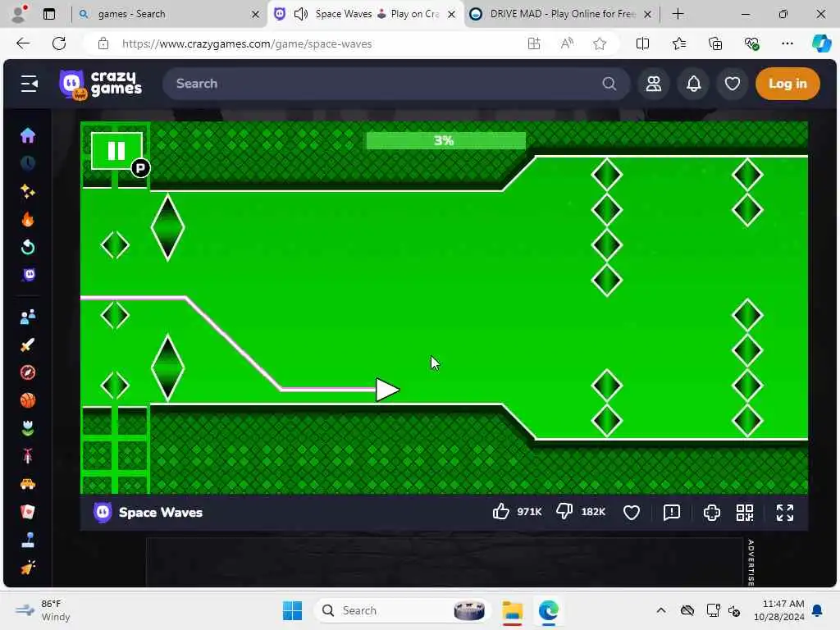Viewport: 840px width, 630px height.
Task: Open Edge split screen
Action: pos(642,43)
